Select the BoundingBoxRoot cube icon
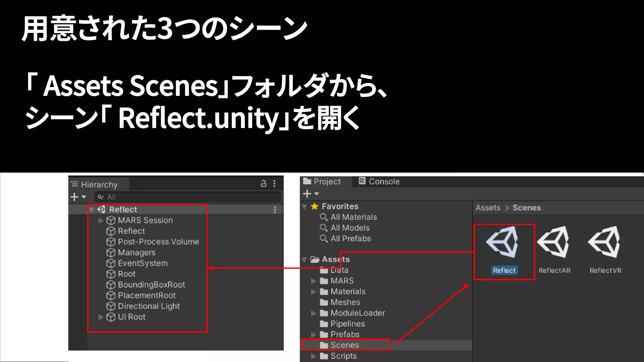This screenshot has width=644, height=362. [x=111, y=285]
